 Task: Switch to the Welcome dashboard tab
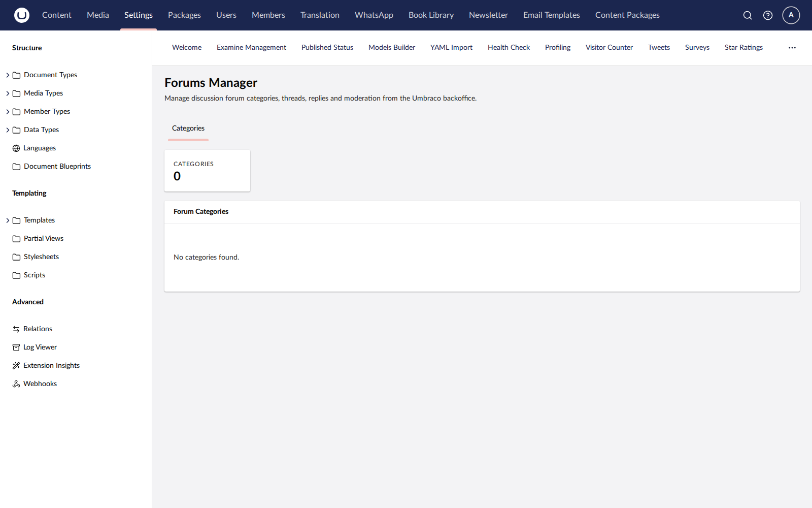pos(187,48)
